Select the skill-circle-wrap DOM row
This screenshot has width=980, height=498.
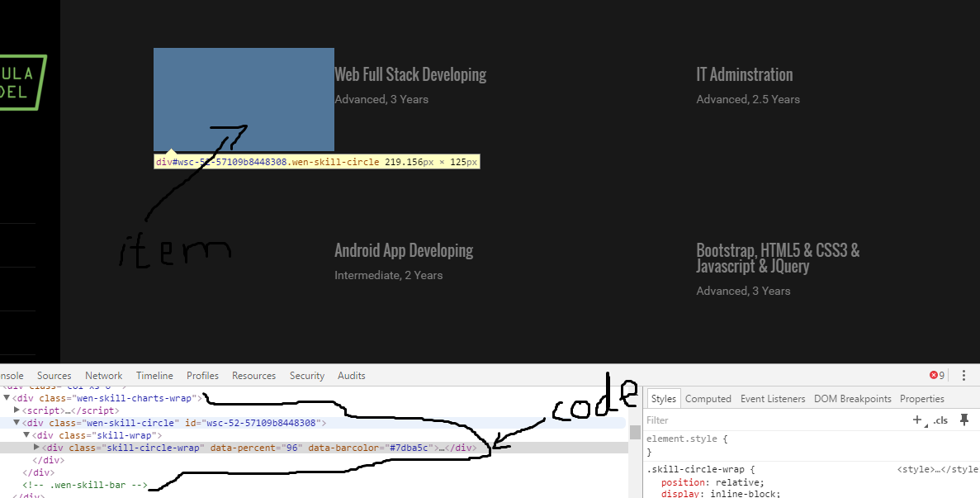click(314, 448)
